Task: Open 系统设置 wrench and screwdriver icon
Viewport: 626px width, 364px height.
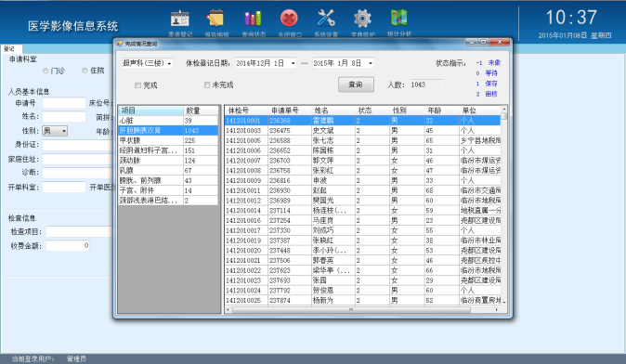Action: pos(326,19)
